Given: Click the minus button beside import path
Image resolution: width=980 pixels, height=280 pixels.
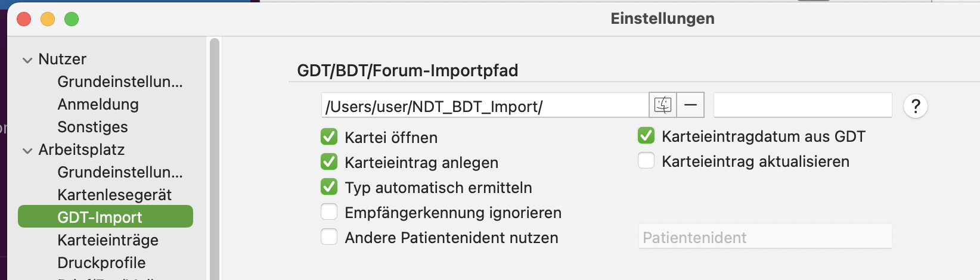Looking at the screenshot, I should (x=690, y=105).
